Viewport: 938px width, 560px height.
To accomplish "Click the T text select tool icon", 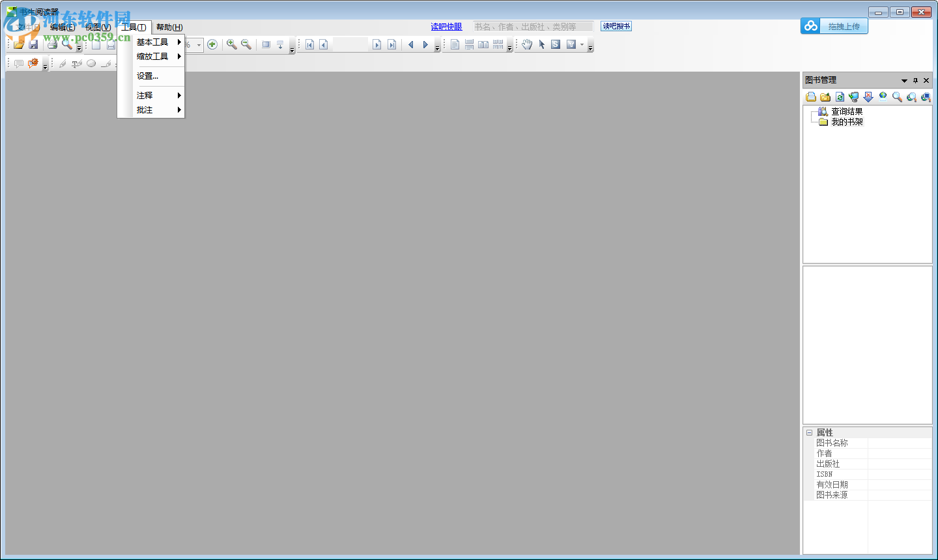I will click(571, 44).
